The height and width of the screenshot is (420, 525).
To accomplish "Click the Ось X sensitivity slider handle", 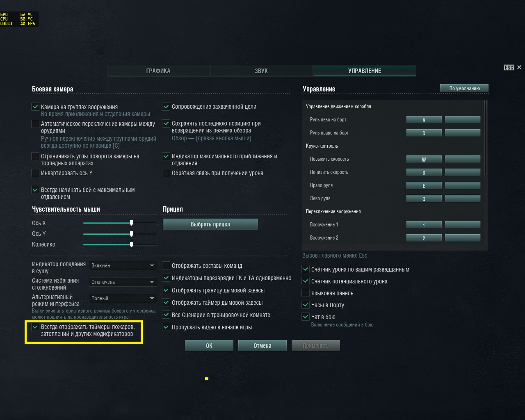I will point(131,223).
